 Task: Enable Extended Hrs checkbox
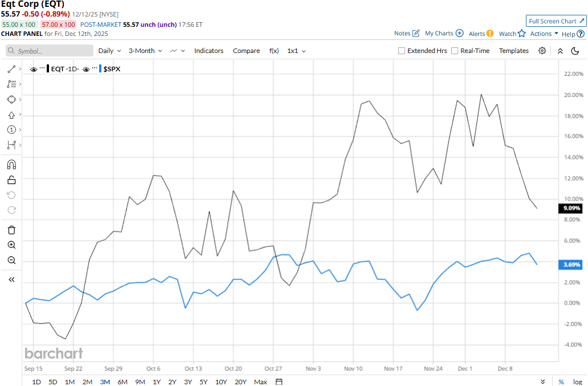tap(401, 51)
